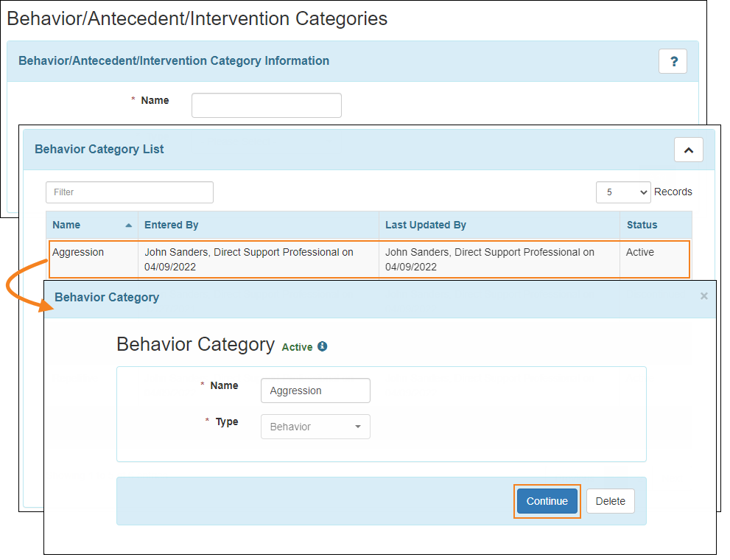The width and height of the screenshot is (730, 560).
Task: Click the Delete button
Action: pyautogui.click(x=610, y=501)
